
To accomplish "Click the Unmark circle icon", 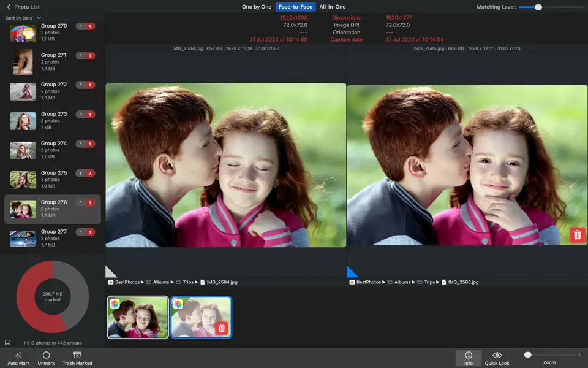I will (x=47, y=355).
